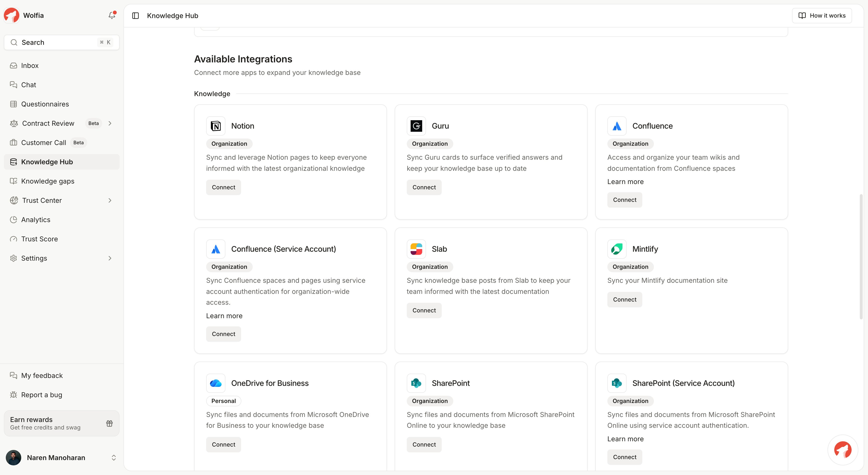The height and width of the screenshot is (475, 868).
Task: Toggle the sidebar panel icon
Action: 136,15
